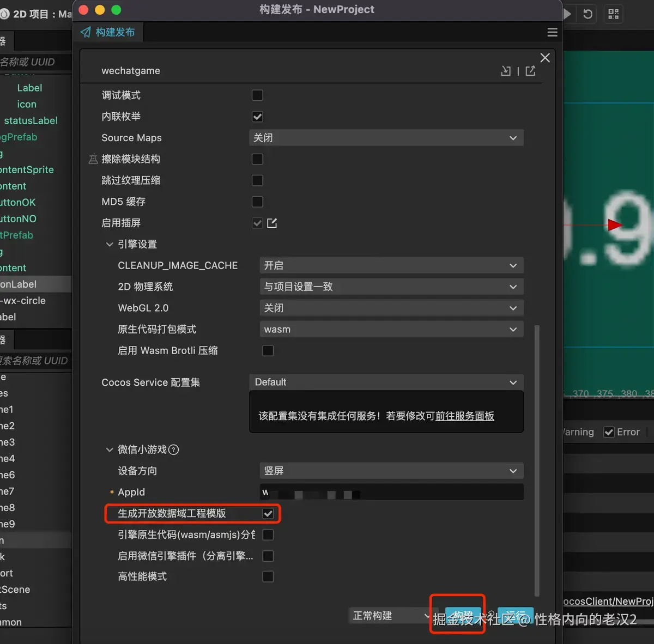Enable the 擦除模块结构 checkbox

coord(257,159)
